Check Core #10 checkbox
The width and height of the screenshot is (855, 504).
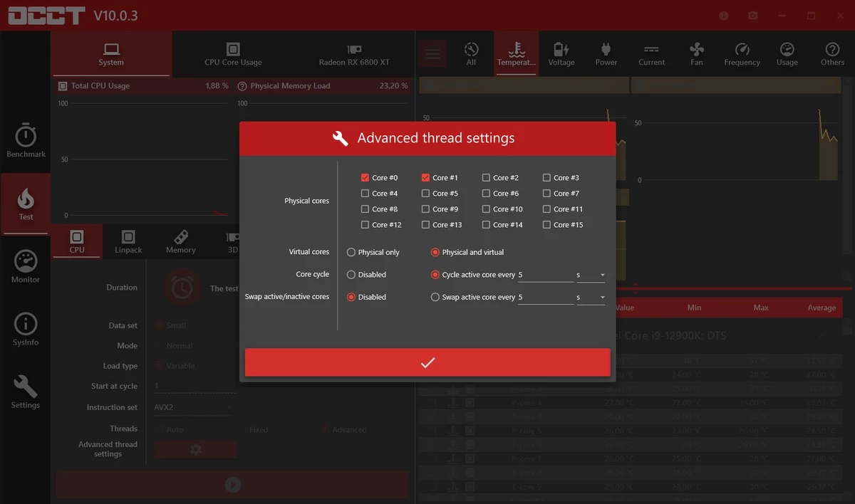click(486, 209)
